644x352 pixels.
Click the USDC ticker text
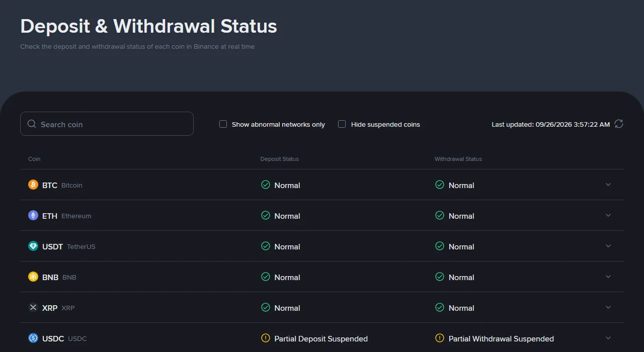[53, 338]
